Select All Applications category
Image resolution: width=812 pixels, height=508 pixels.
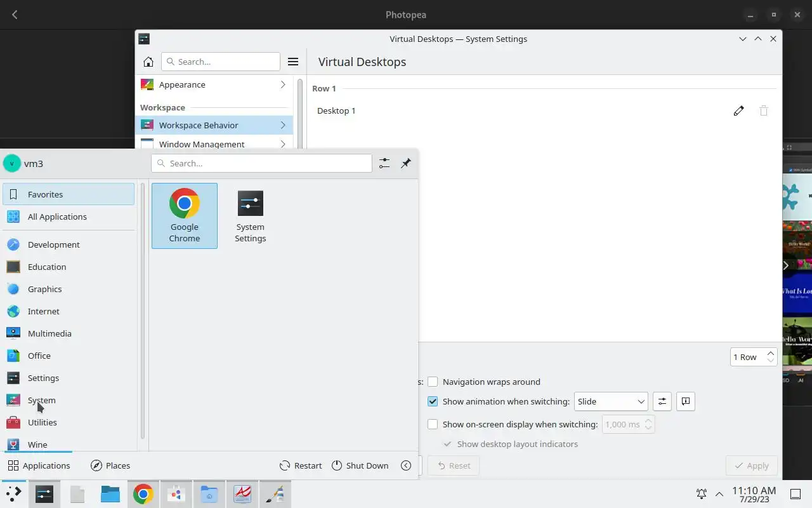(x=69, y=217)
